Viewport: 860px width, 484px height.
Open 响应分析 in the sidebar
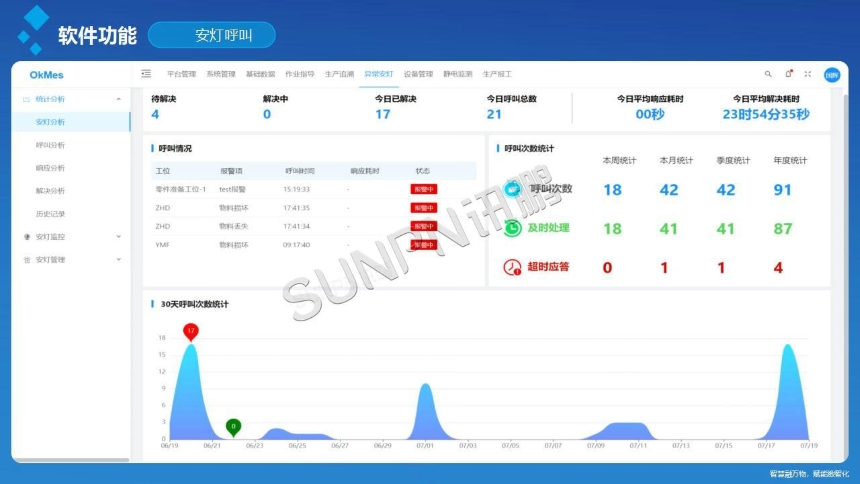coord(50,168)
